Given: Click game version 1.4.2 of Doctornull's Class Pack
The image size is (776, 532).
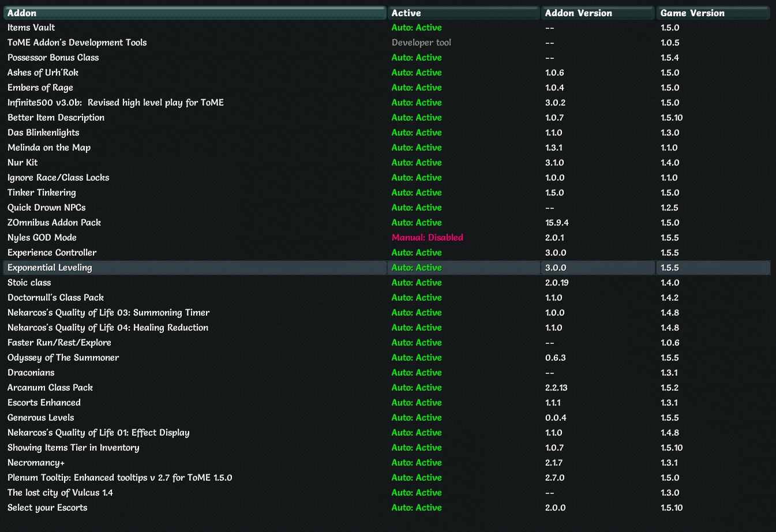Looking at the screenshot, I should [669, 298].
